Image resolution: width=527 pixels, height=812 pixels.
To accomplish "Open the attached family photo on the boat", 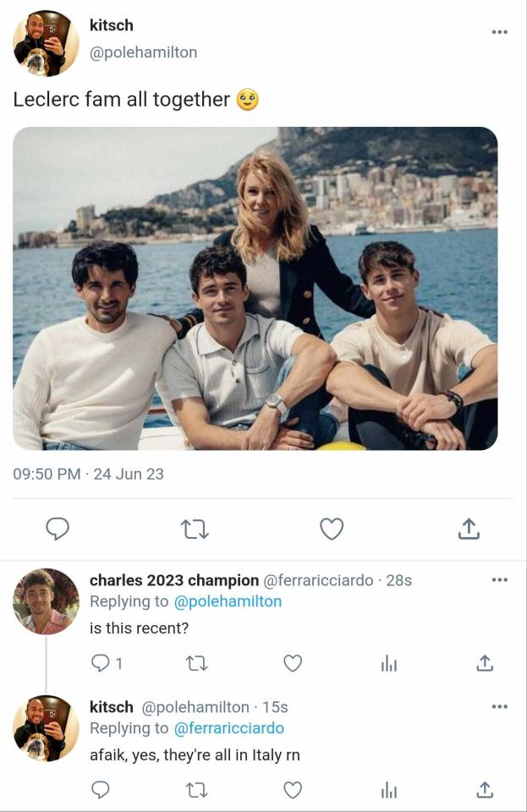I will tap(255, 288).
